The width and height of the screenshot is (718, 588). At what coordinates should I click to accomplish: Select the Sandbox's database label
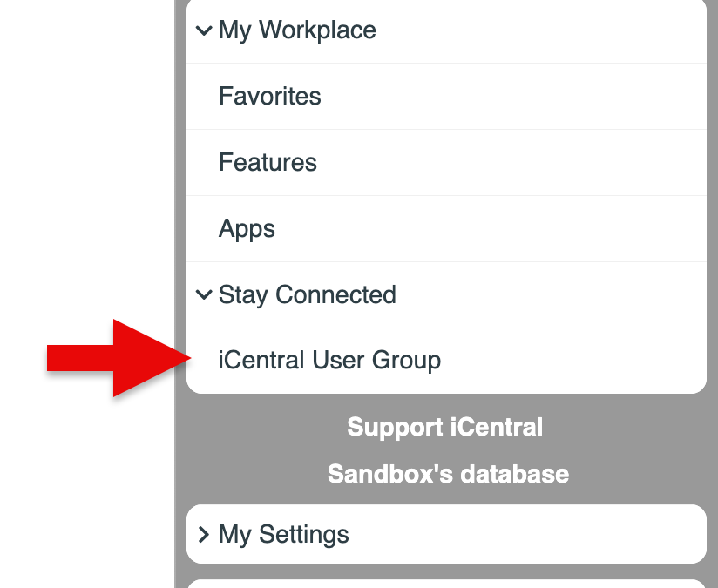(x=447, y=474)
